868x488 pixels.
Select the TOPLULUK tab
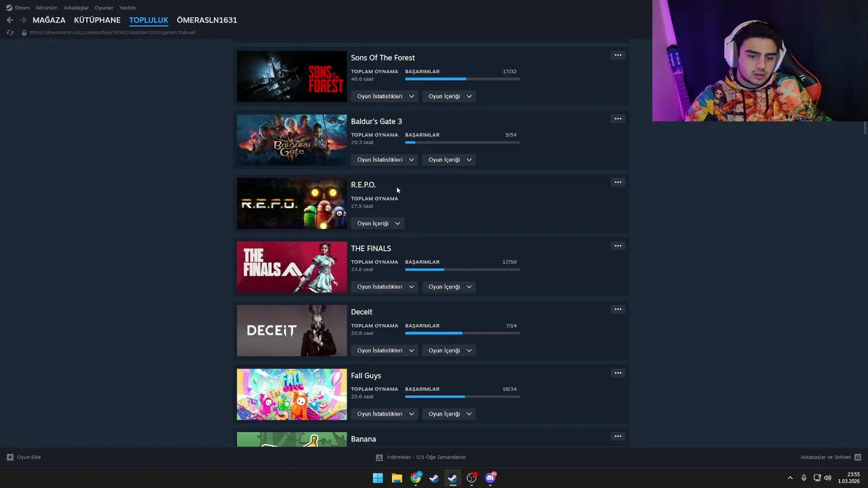click(x=149, y=20)
